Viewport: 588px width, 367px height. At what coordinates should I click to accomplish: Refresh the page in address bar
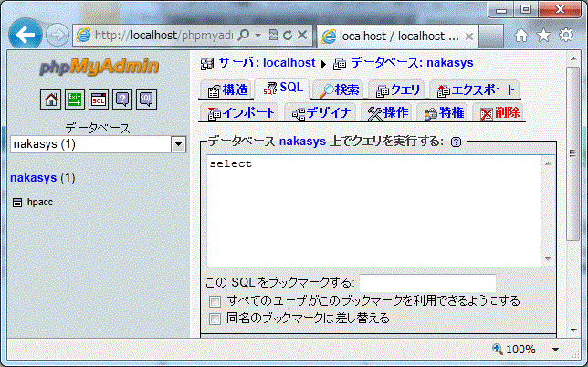click(x=288, y=36)
